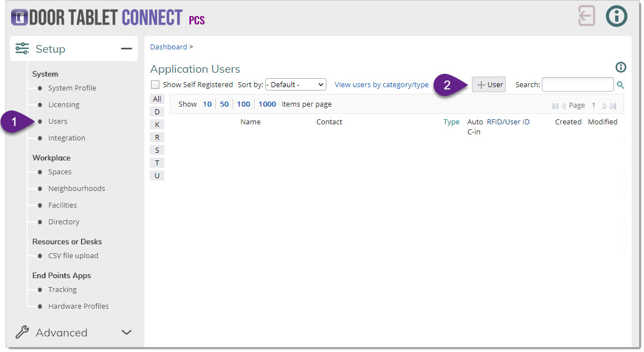The image size is (644, 352).
Task: Open Hardware Profiles in sidebar
Action: [78, 306]
